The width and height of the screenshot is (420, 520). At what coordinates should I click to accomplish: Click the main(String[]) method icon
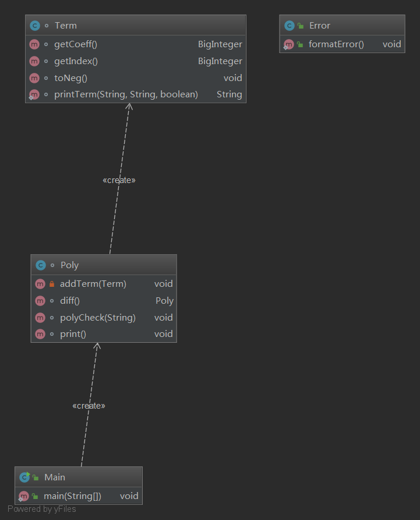24,496
